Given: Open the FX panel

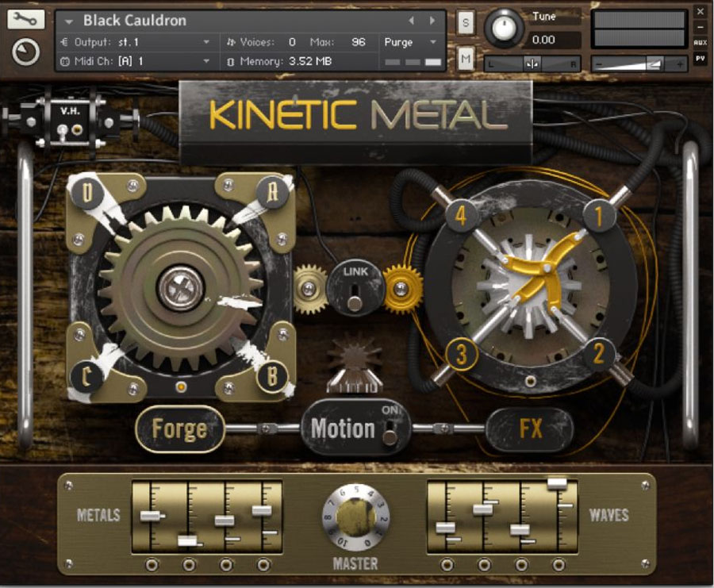Looking at the screenshot, I should coord(530,429).
